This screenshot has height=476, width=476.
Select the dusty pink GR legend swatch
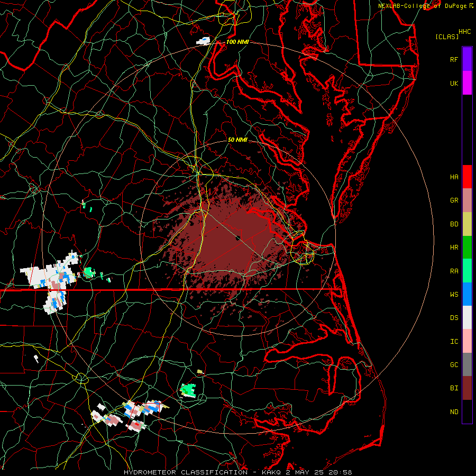[467, 200]
